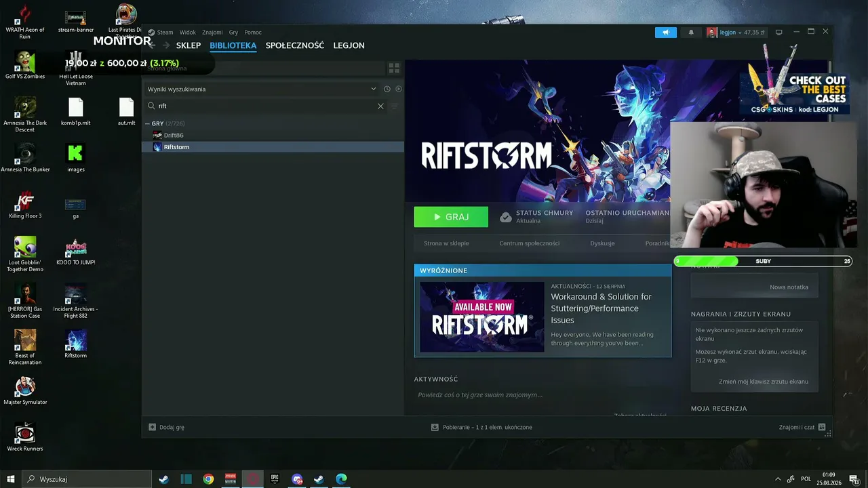Read the Workaround & Solution news article
Viewport: 868px width, 488px height.
[601, 308]
